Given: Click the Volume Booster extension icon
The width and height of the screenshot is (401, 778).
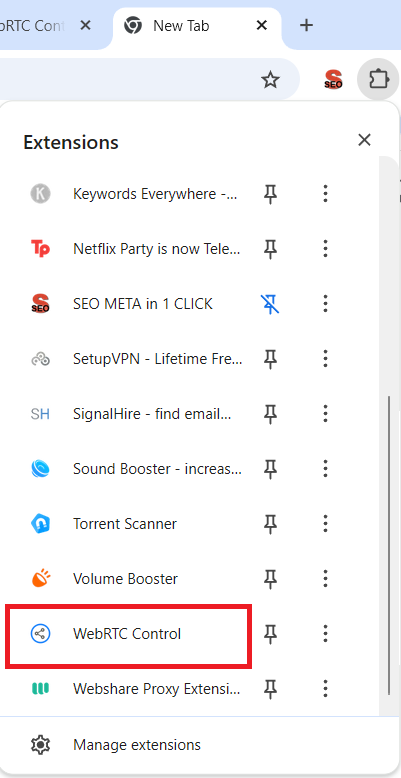Looking at the screenshot, I should [40, 579].
